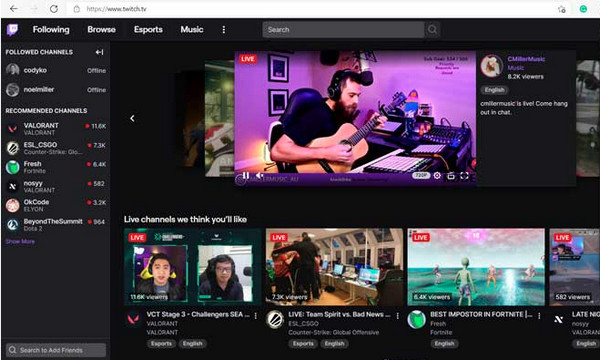Reload the page with browser refresh icon
600x360 pixels.
54,8
